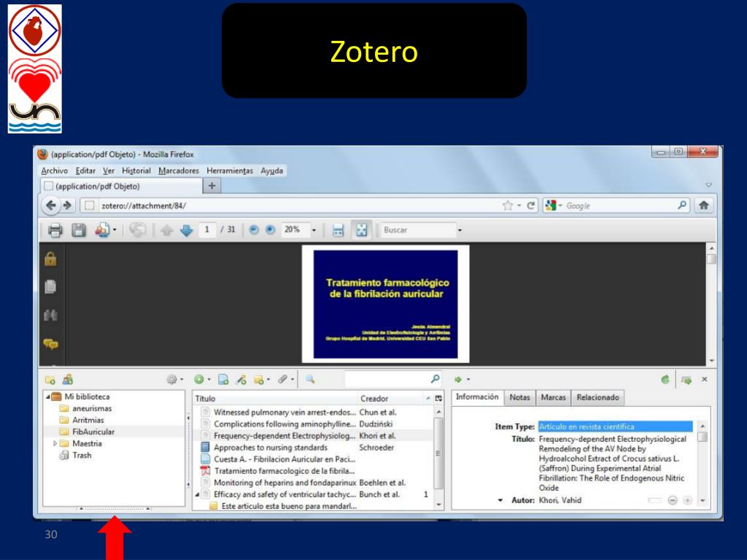The image size is (747, 560).
Task: Toggle fit one full page icon
Action: click(x=362, y=230)
